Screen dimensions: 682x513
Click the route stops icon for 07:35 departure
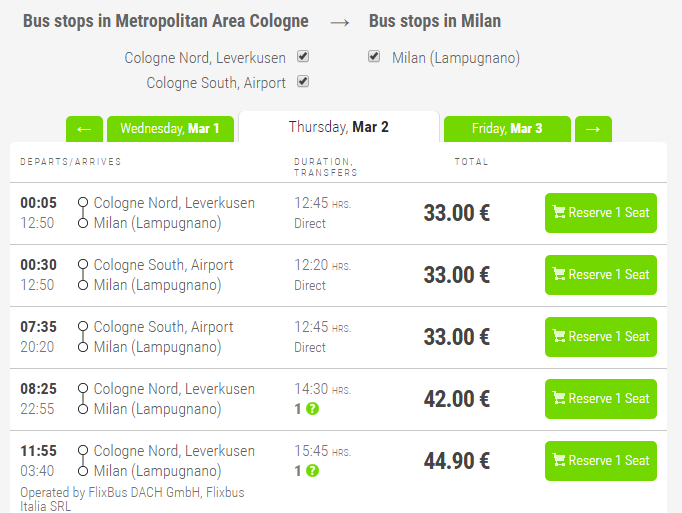[83, 337]
